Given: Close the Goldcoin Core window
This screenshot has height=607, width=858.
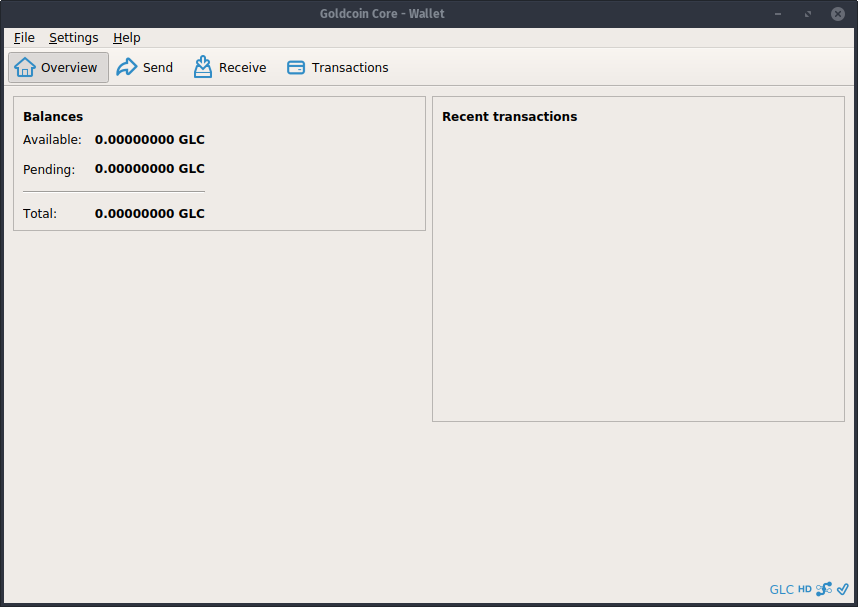Looking at the screenshot, I should tap(838, 14).
